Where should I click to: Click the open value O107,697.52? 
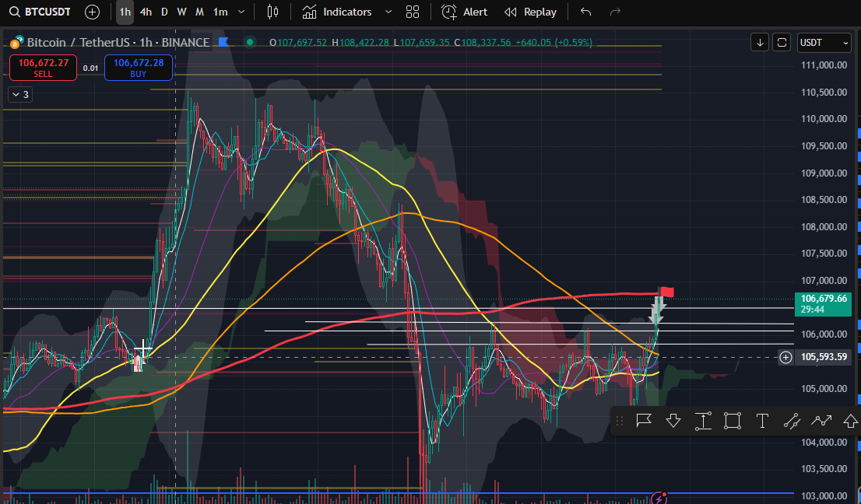[x=298, y=42]
